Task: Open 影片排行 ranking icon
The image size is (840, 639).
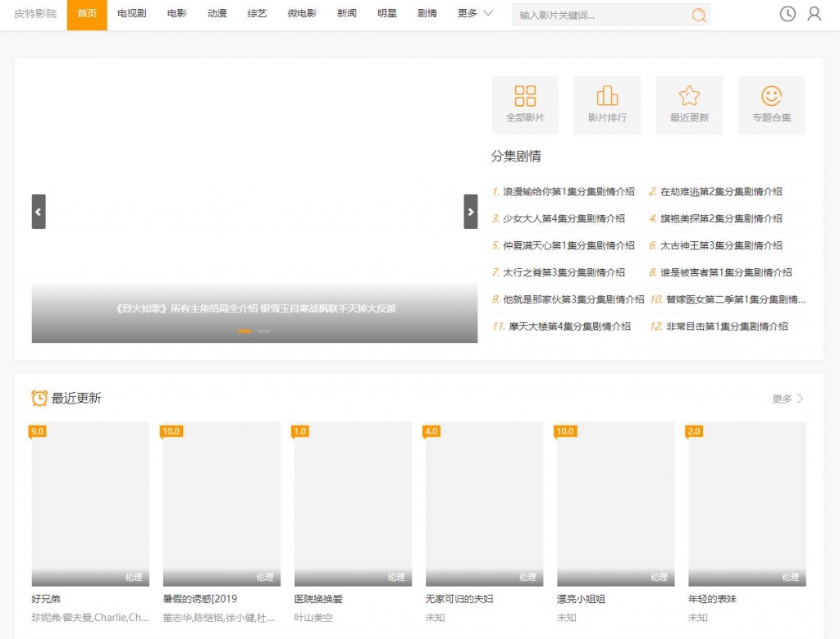Action: tap(607, 96)
